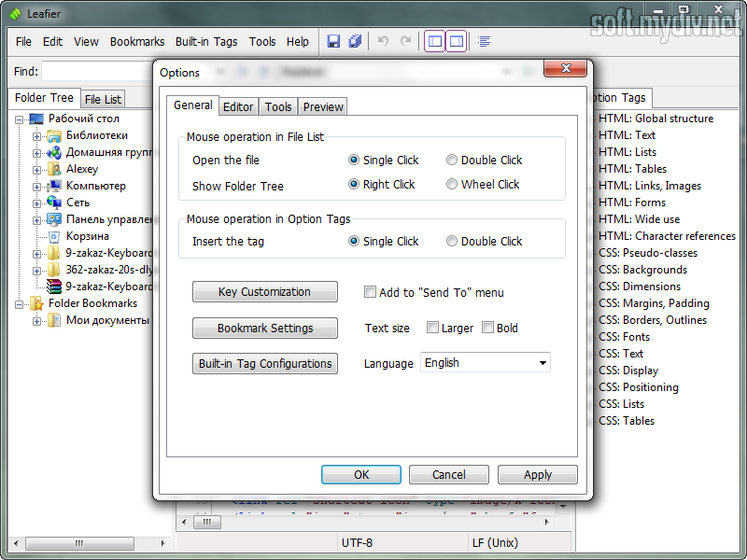This screenshot has width=747, height=560.
Task: Toggle the right side panel icon
Action: point(456,41)
